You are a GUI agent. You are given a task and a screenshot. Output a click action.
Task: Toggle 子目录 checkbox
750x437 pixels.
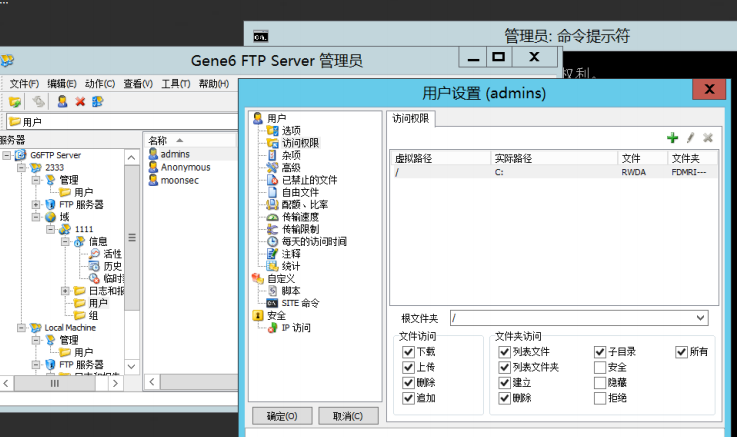(x=600, y=352)
